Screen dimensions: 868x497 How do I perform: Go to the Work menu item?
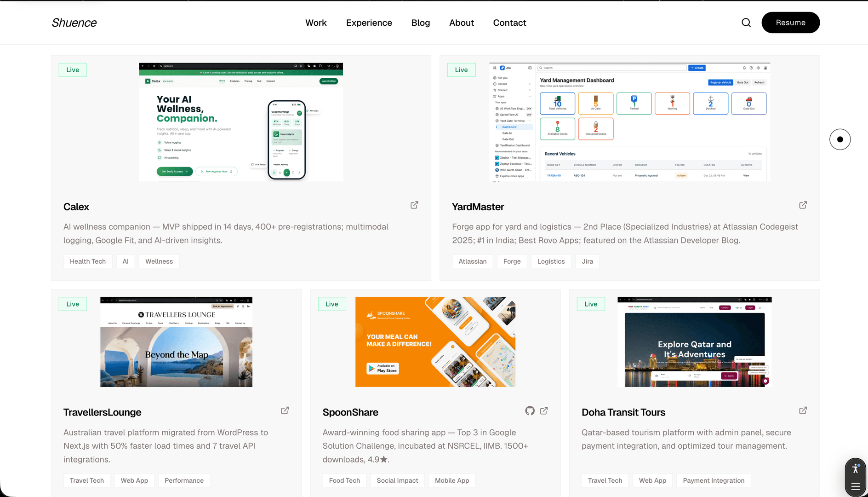pyautogui.click(x=316, y=23)
